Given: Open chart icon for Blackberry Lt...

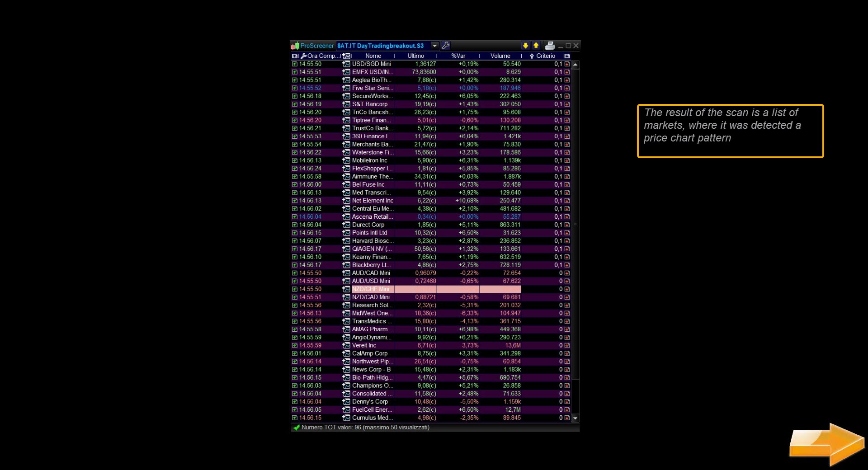Looking at the screenshot, I should point(346,265).
